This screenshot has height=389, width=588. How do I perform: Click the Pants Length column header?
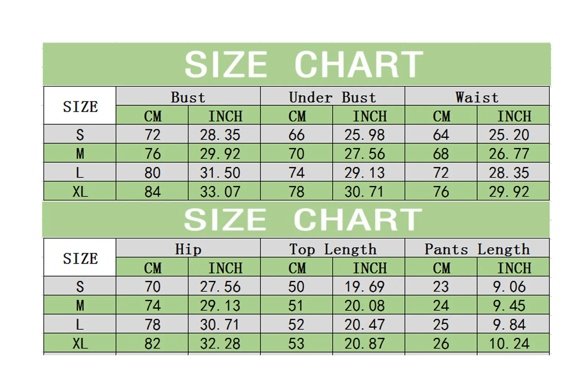tap(477, 249)
